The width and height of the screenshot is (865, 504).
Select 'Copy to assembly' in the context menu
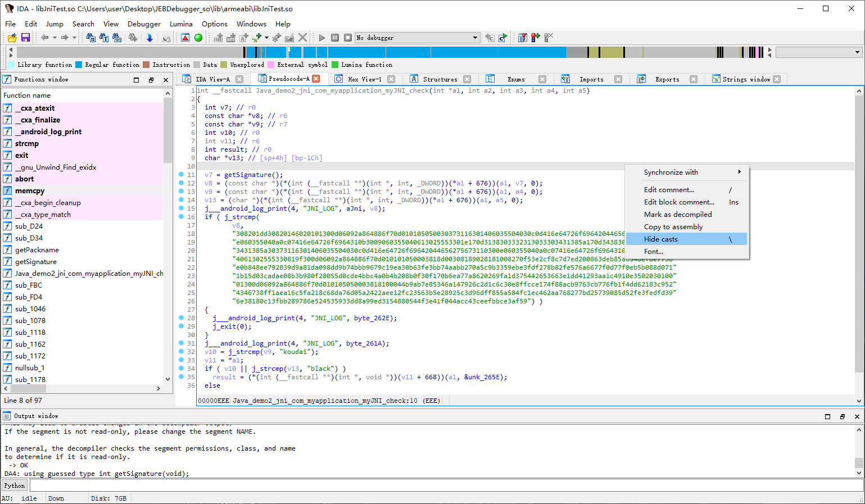(686, 226)
